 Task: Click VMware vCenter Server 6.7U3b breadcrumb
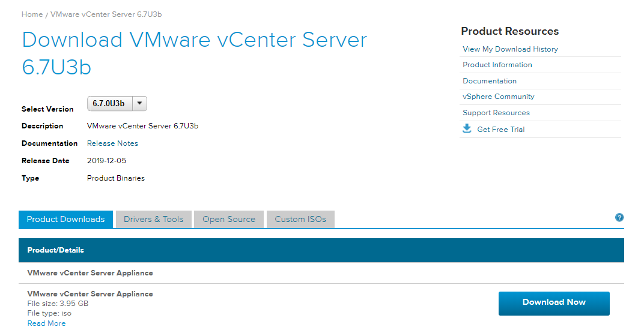(106, 14)
